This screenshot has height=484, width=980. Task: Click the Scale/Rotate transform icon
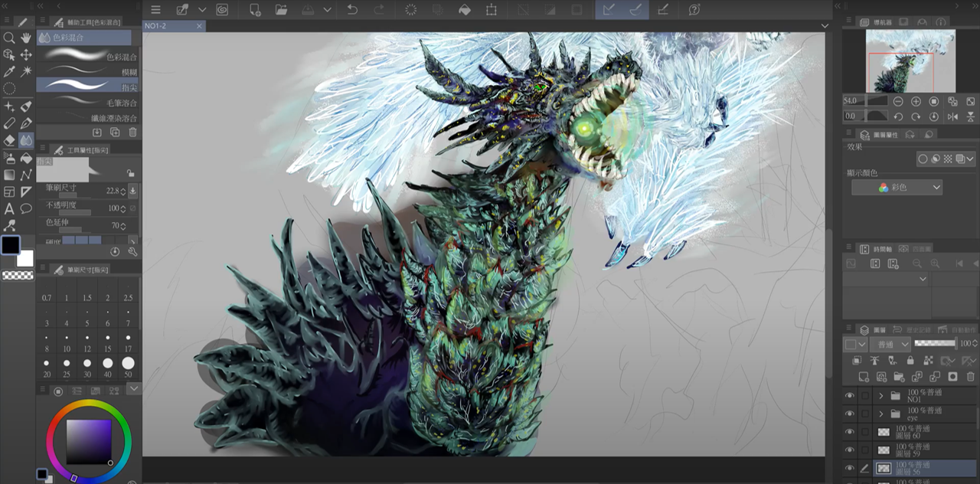(491, 10)
